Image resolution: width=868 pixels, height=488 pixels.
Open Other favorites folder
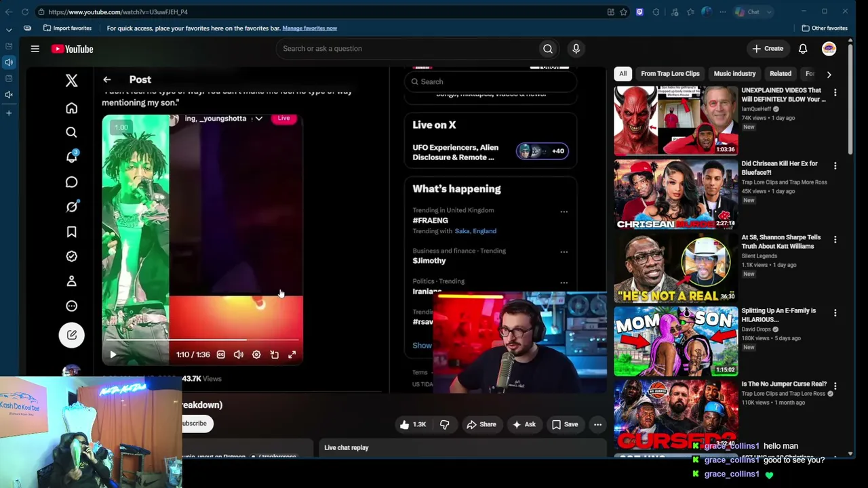(825, 28)
